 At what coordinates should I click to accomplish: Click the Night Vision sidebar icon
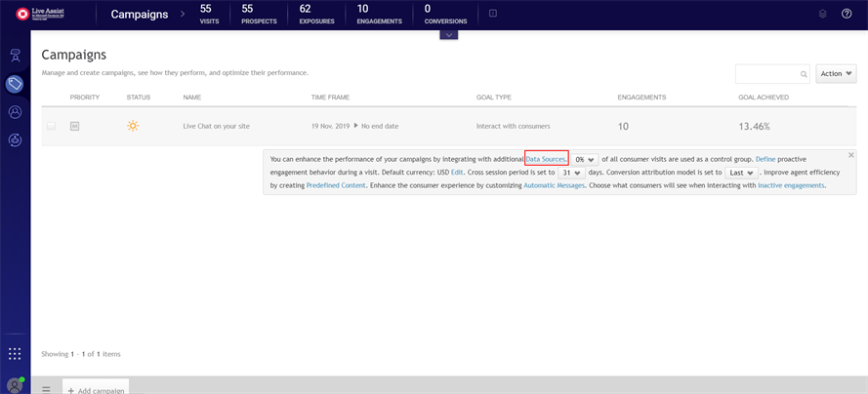tap(15, 140)
